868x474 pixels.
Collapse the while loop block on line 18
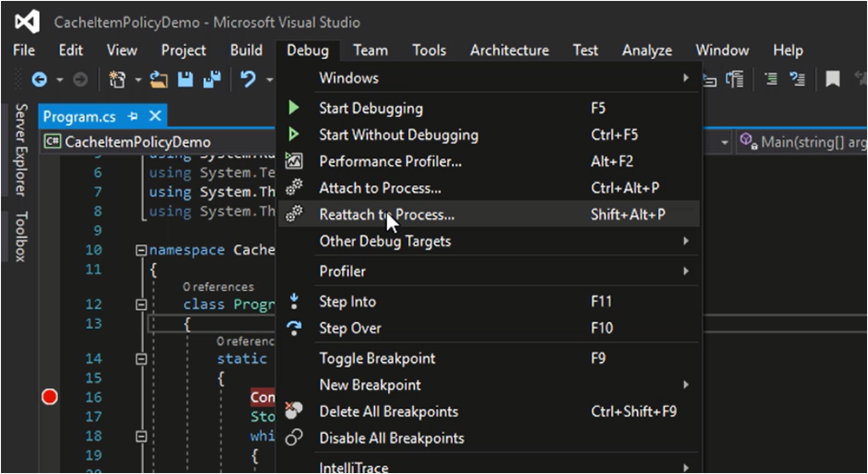point(141,437)
